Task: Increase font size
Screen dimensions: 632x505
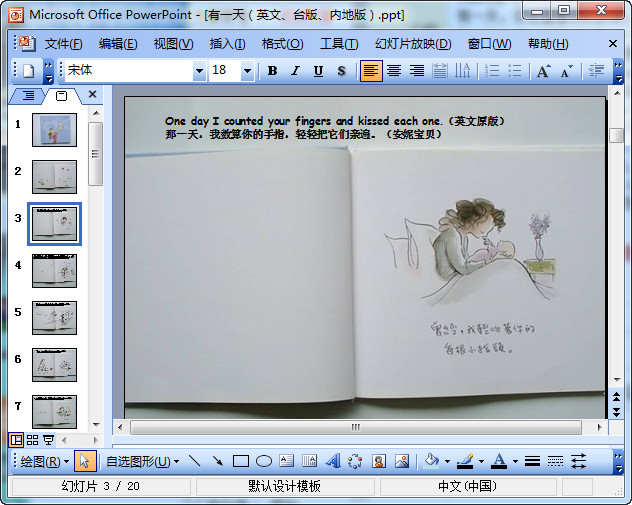Action: click(544, 71)
